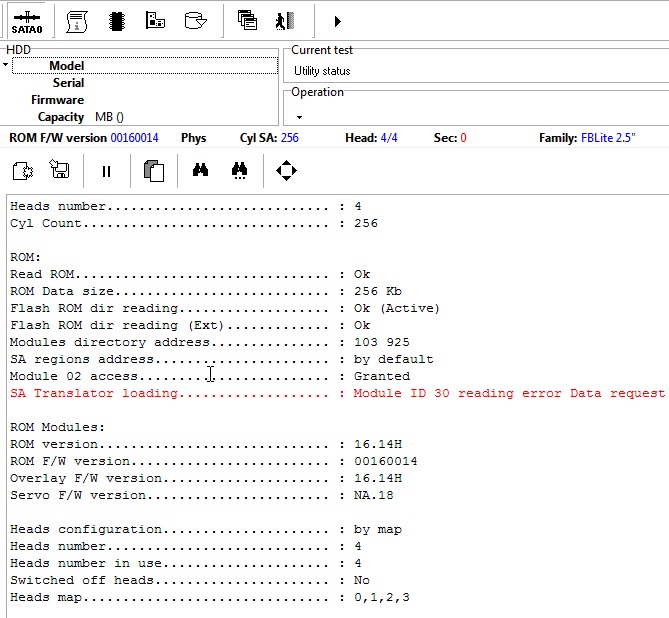Click the binoculars find icon
The width and height of the screenshot is (669, 618).
point(201,170)
